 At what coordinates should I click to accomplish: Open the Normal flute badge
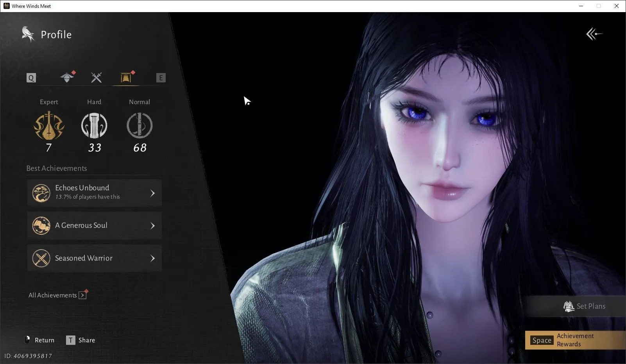[140, 125]
